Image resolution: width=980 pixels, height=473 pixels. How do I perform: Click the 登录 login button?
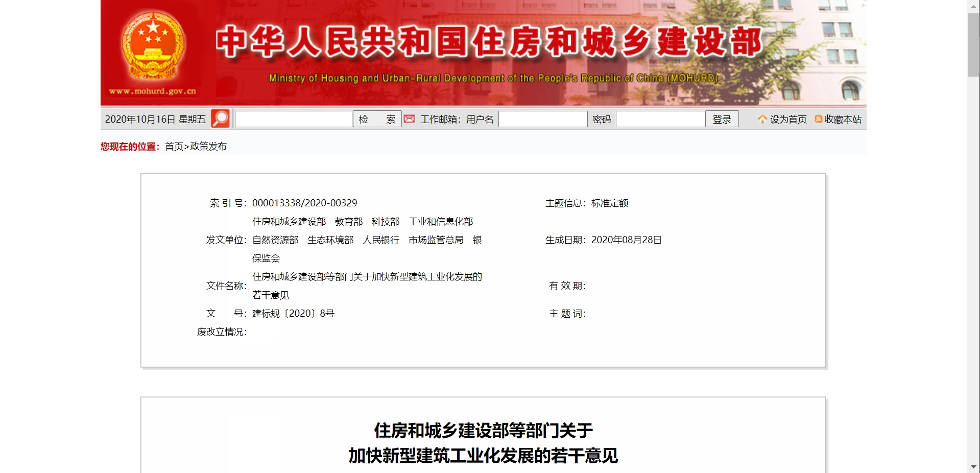pyautogui.click(x=722, y=119)
